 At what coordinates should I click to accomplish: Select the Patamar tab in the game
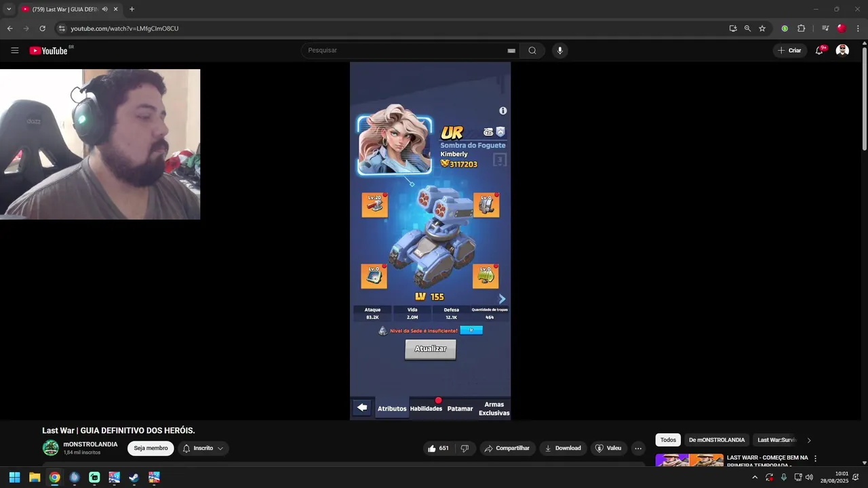[x=460, y=409]
